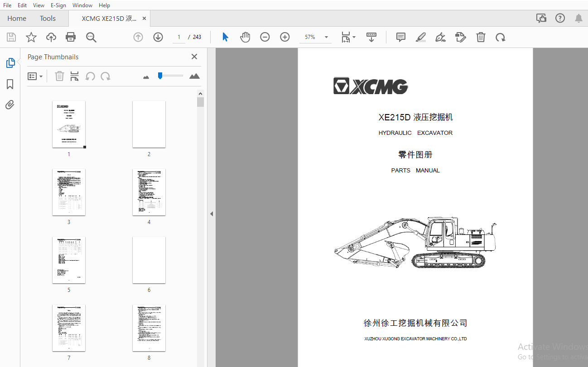
Task: Open the File menu
Action: tap(7, 5)
